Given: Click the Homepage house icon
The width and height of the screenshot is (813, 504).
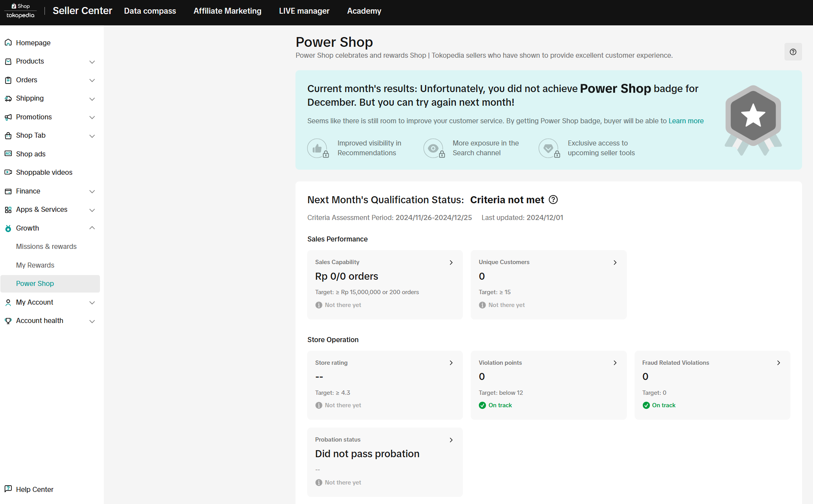Looking at the screenshot, I should [x=8, y=43].
